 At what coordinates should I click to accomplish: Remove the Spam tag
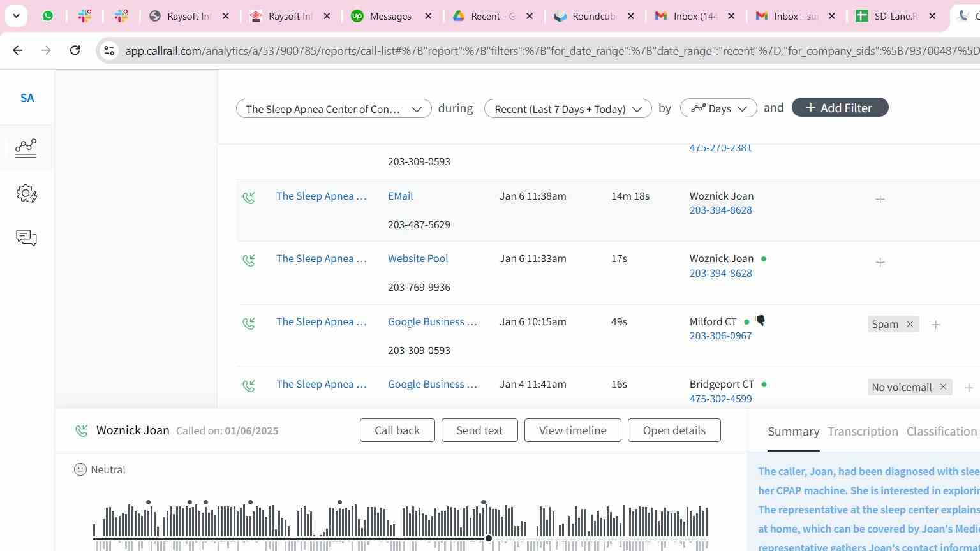point(910,324)
